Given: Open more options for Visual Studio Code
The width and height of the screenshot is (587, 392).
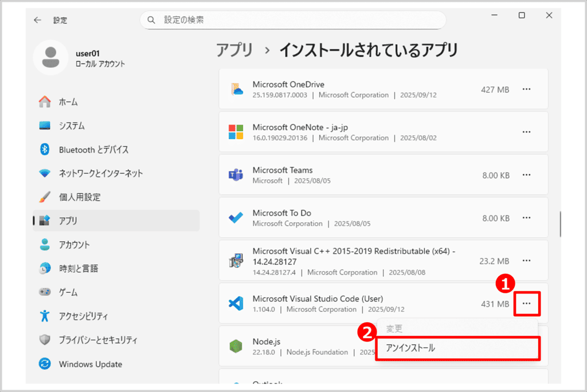Looking at the screenshot, I should tap(526, 303).
